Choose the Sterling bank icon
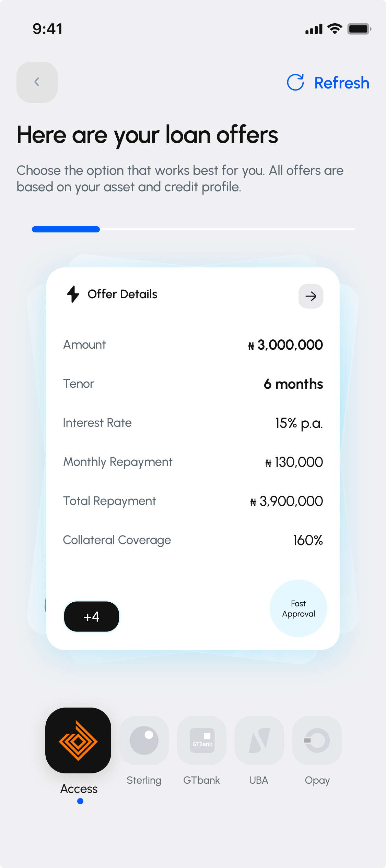The width and height of the screenshot is (386, 868). [x=144, y=740]
